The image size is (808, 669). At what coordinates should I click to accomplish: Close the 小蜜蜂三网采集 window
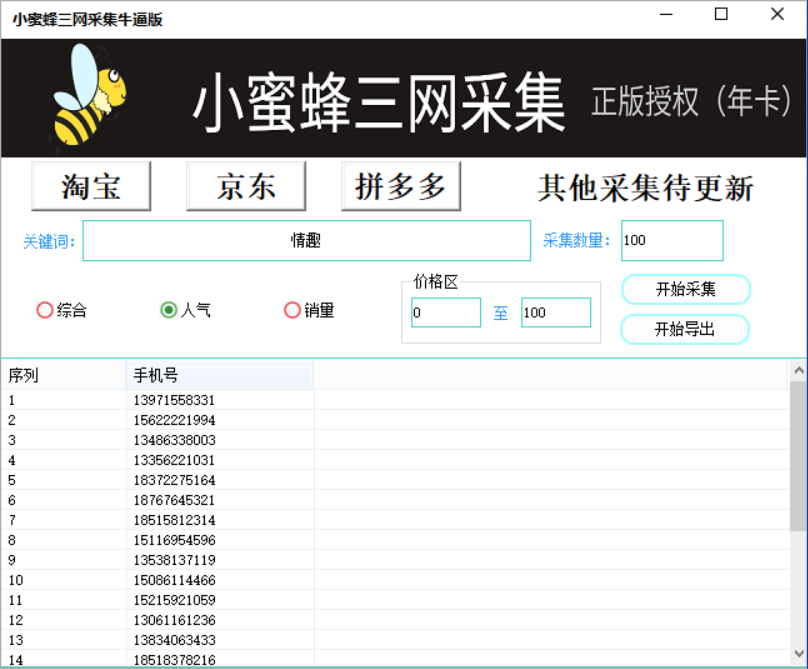[x=777, y=15]
